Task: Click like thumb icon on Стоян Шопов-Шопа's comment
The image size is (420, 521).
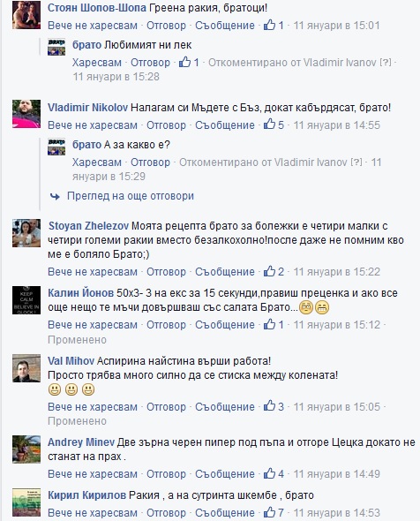Action: tap(270, 25)
